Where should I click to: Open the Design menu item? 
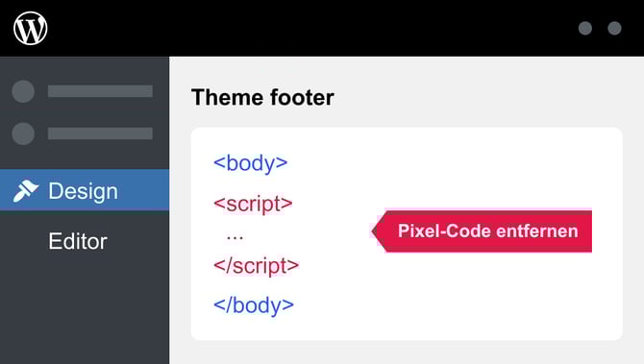pos(85,190)
